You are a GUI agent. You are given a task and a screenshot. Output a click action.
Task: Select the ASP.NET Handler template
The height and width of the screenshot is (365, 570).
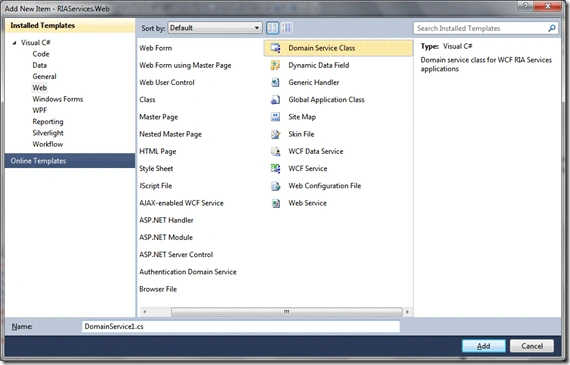[x=166, y=220]
